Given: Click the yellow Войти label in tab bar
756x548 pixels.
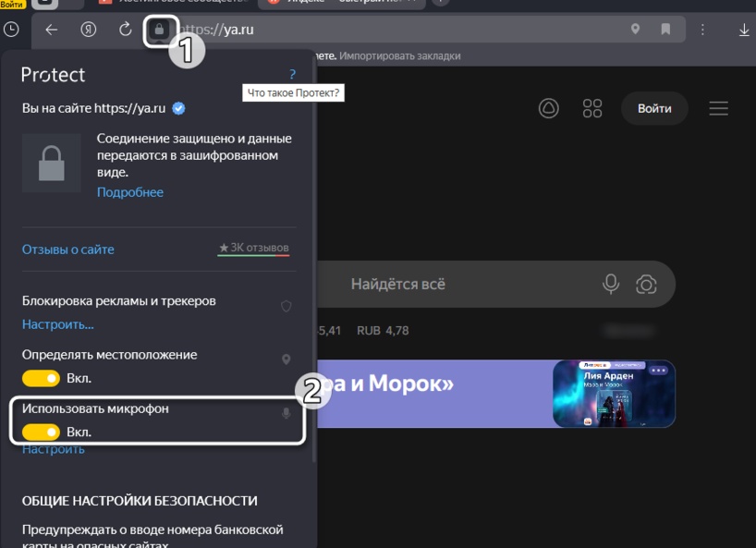Looking at the screenshot, I should coord(12,4).
